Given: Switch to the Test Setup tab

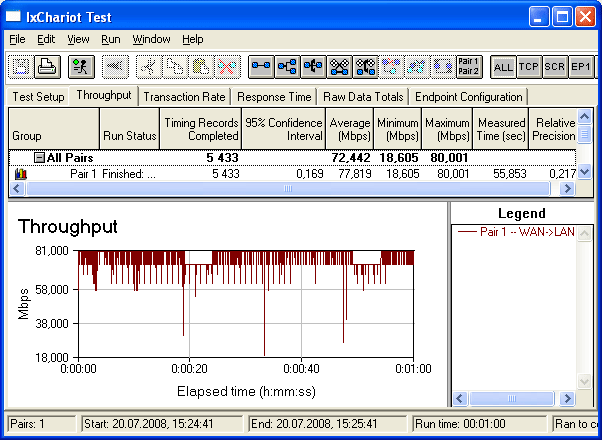Looking at the screenshot, I should (38, 97).
